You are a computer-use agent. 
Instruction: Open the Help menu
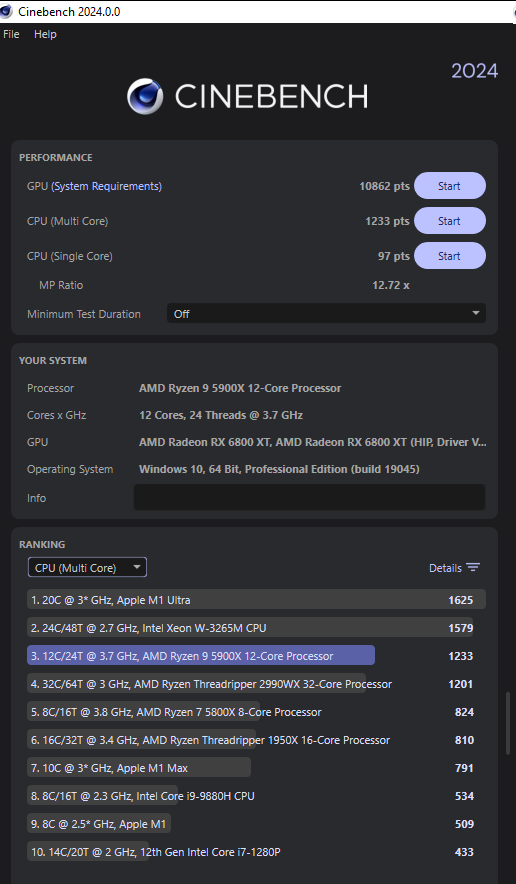point(45,34)
